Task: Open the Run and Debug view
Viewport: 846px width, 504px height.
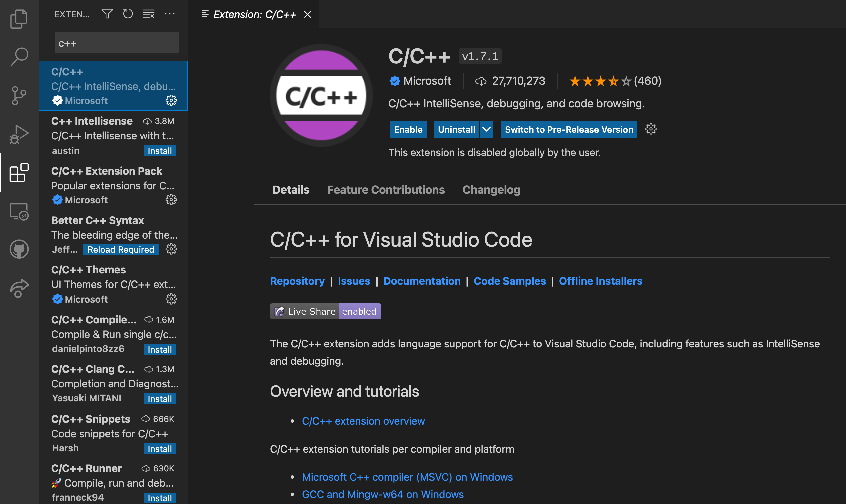Action: pos(19,134)
